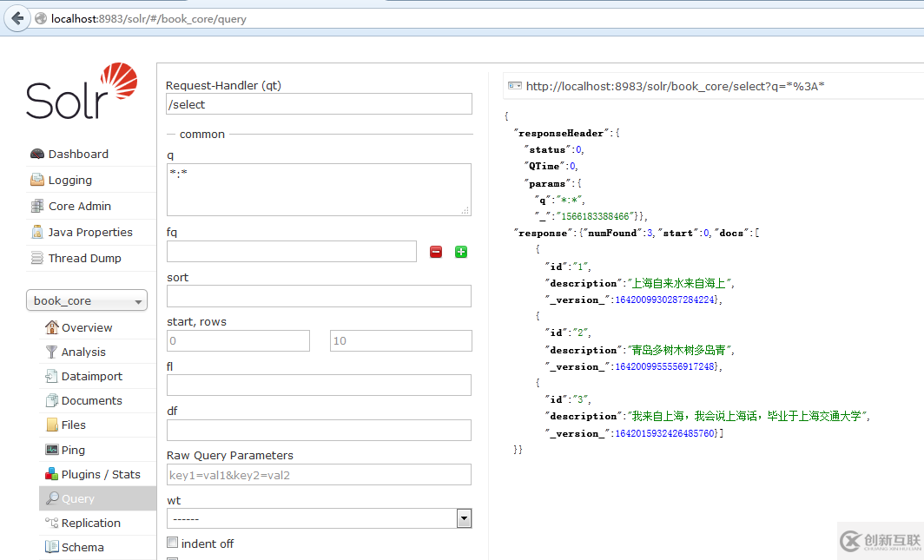This screenshot has width=924, height=560.
Task: Open the Analysis link
Action: point(83,352)
